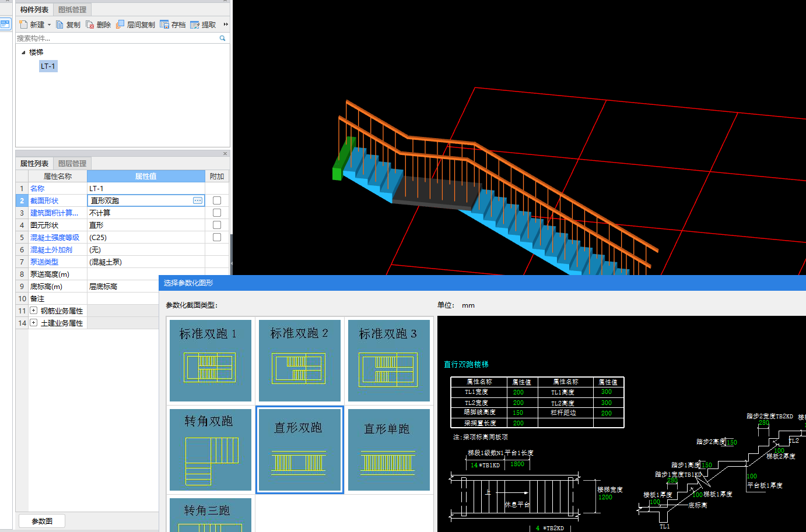The image size is (806, 532).
Task: Choose the 转角三跑 stair thumbnail
Action: coord(211,515)
